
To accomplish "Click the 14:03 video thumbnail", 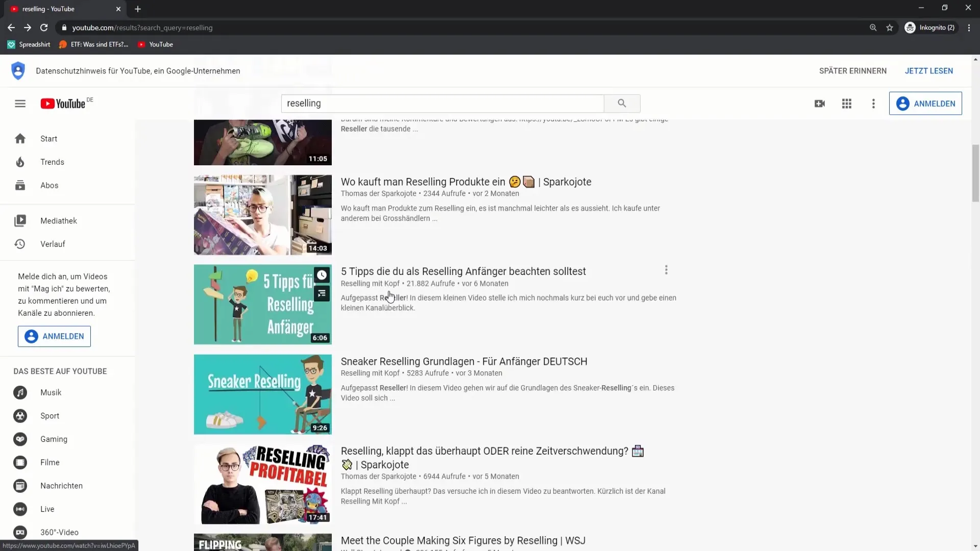I will [263, 215].
